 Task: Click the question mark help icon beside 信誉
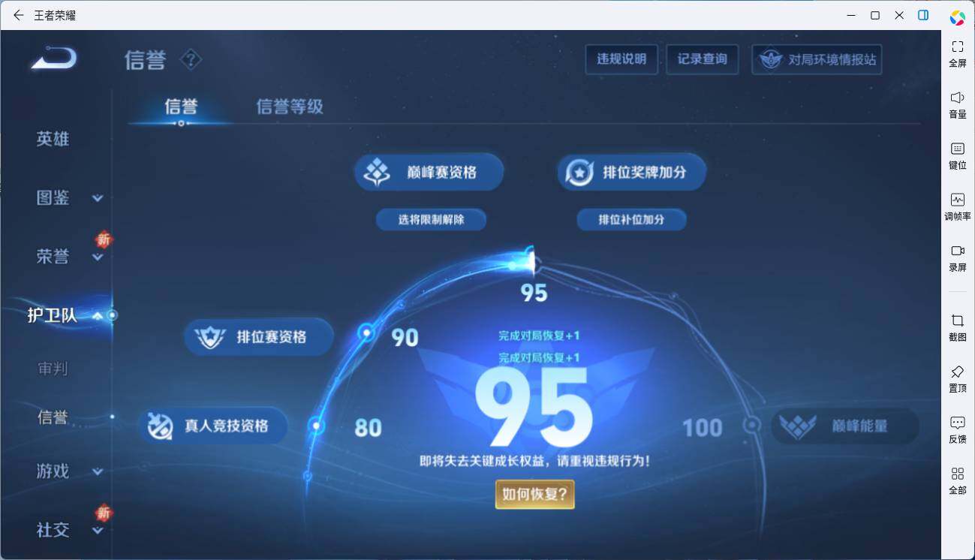191,59
